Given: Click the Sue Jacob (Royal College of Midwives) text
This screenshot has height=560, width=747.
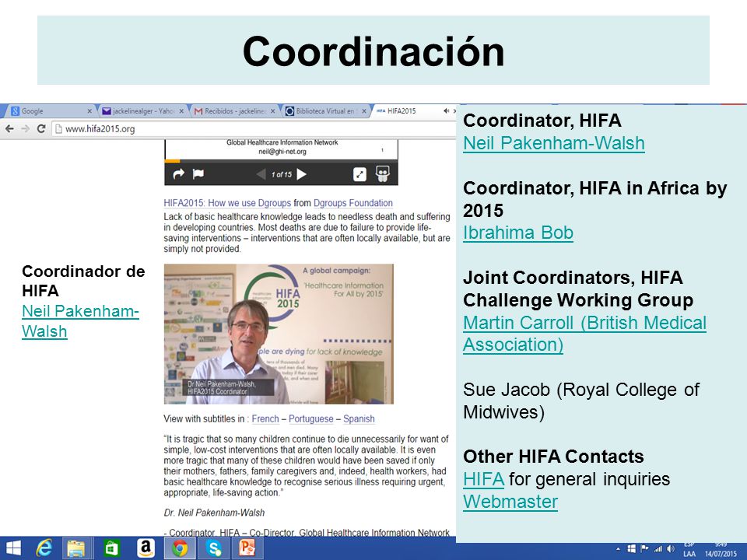Looking at the screenshot, I should click(580, 401).
